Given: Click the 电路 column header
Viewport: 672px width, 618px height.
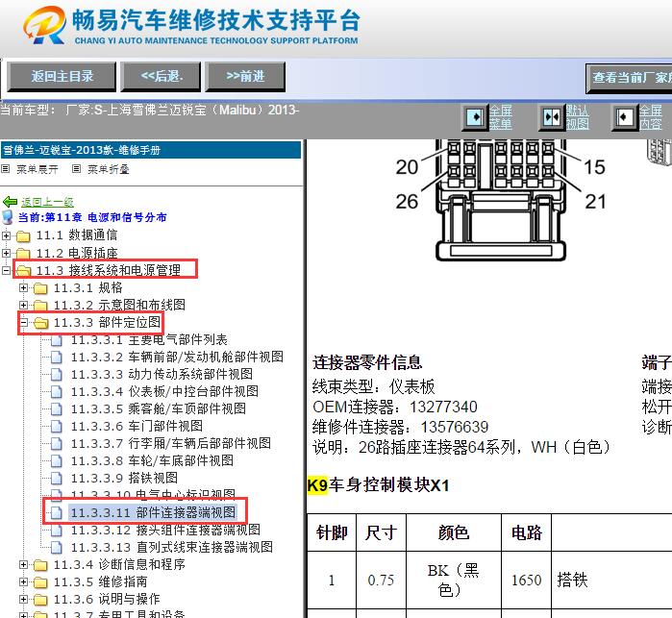Looking at the screenshot, I should [526, 532].
